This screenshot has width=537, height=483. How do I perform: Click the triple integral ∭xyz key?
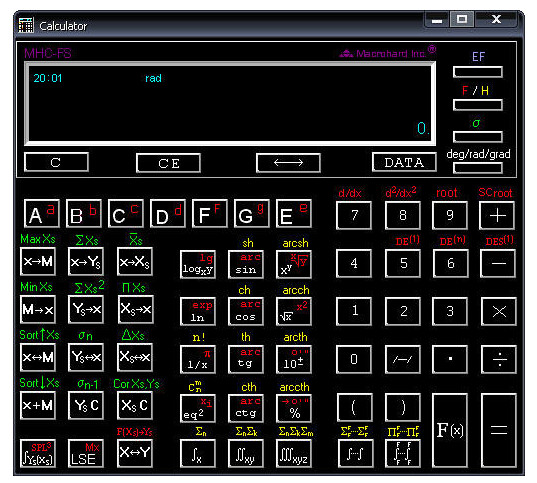[x=294, y=454]
